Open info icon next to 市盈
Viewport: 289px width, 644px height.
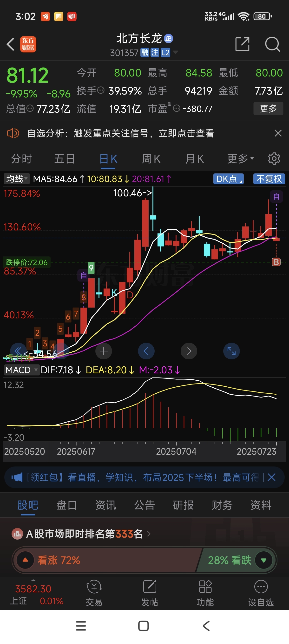coord(177,109)
